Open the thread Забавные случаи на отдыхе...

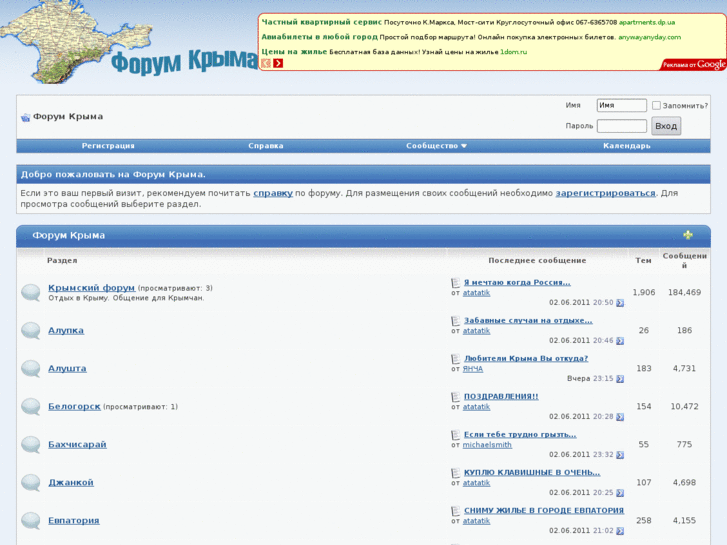[x=528, y=320]
